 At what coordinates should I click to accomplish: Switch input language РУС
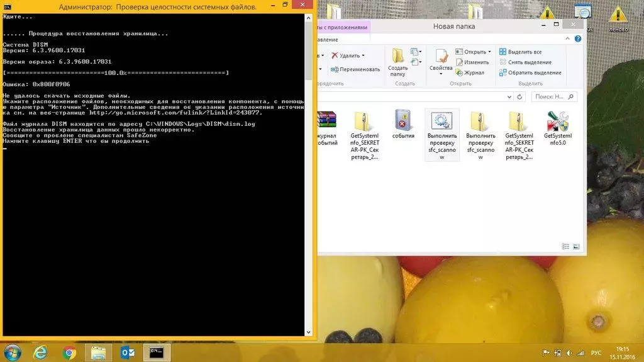pyautogui.click(x=596, y=353)
